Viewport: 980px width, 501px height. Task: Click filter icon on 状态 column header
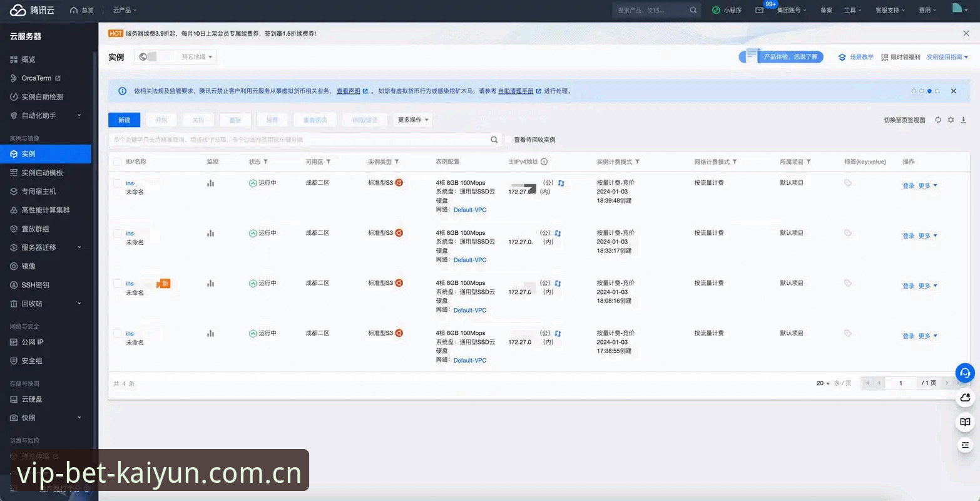[x=265, y=162]
